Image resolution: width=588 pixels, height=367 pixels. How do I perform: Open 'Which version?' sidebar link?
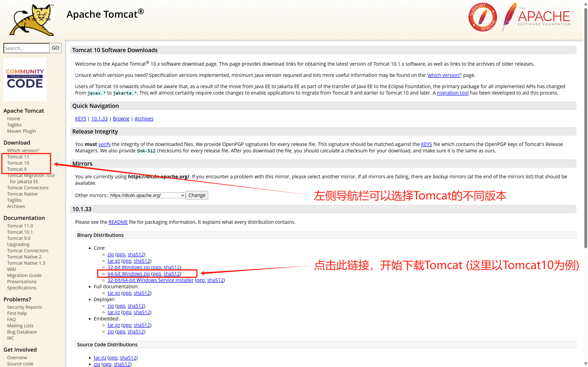(23, 151)
